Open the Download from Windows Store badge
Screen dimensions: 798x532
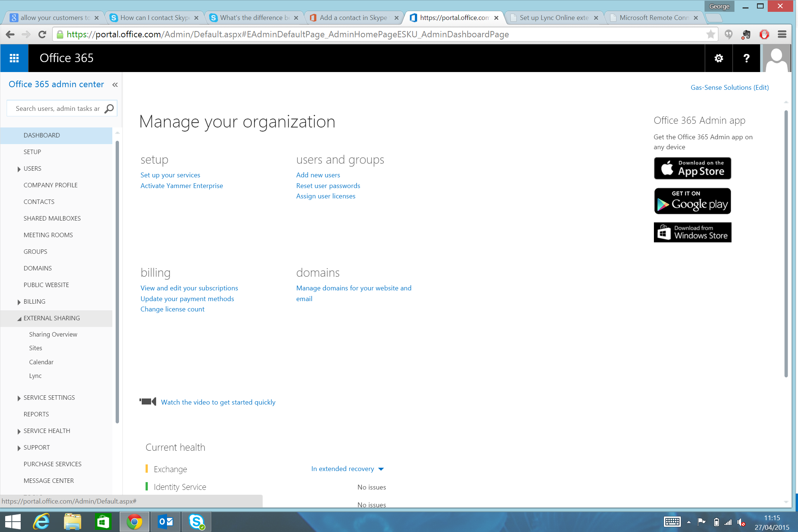[x=692, y=232]
